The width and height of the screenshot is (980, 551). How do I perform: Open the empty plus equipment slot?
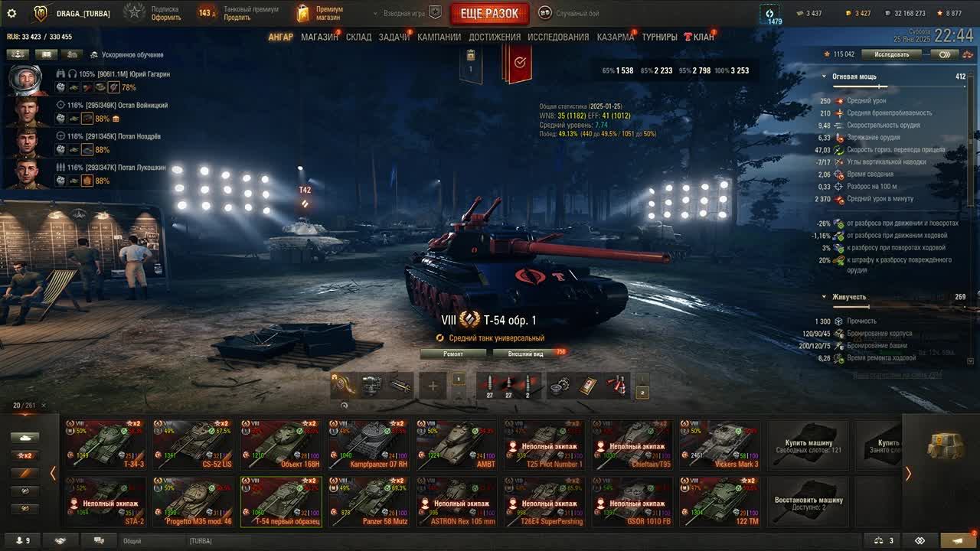[x=433, y=386]
